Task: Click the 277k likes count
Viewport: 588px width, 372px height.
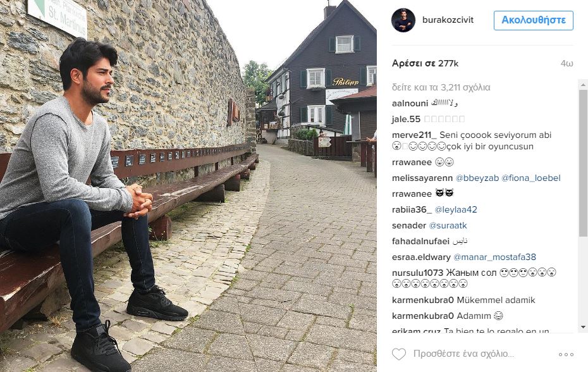Action: tap(426, 63)
